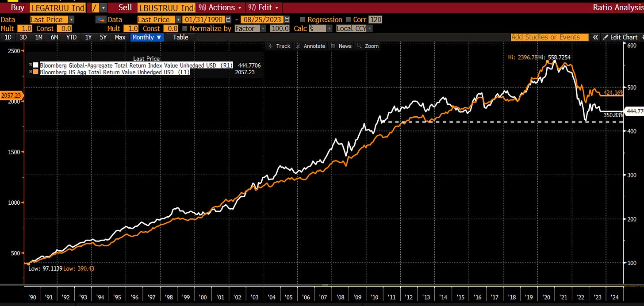Viewport: 644px width, 306px height.
Task: Select the 5Y time range tab
Action: pos(103,37)
